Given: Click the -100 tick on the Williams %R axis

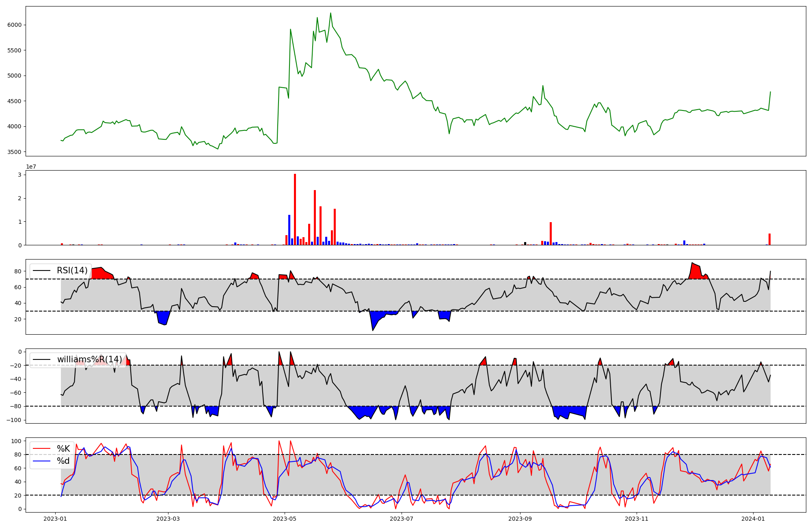Looking at the screenshot, I should point(13,420).
